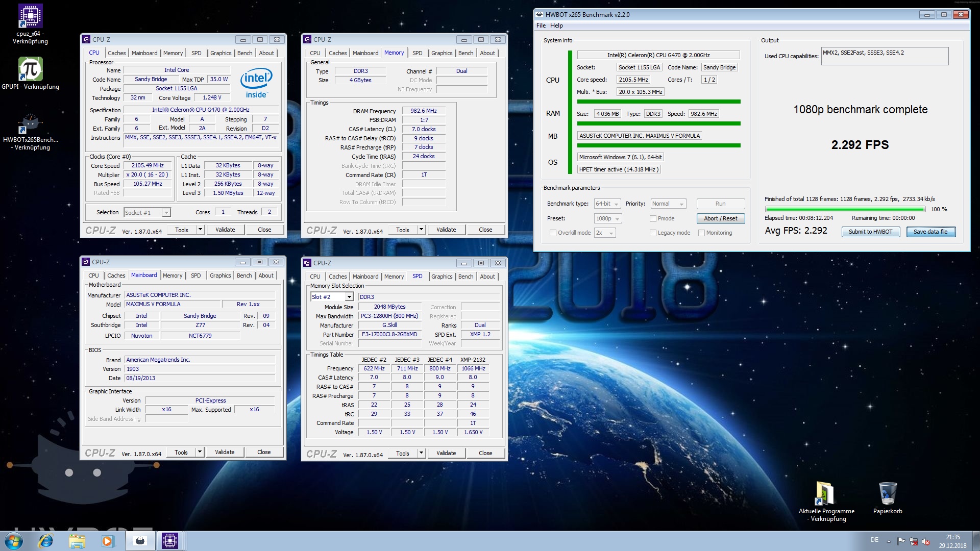The width and height of the screenshot is (980, 551).
Task: Click the Intel inside logo in CPU-Z
Action: pyautogui.click(x=256, y=83)
